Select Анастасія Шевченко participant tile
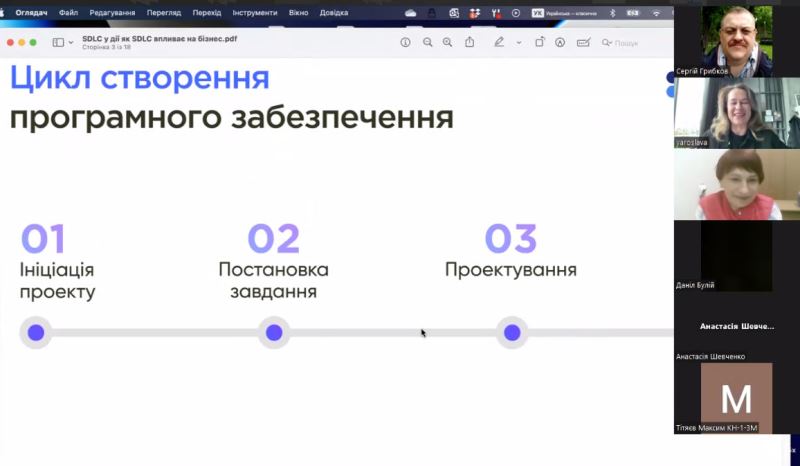Screen dimensions: 800x466 [737, 327]
